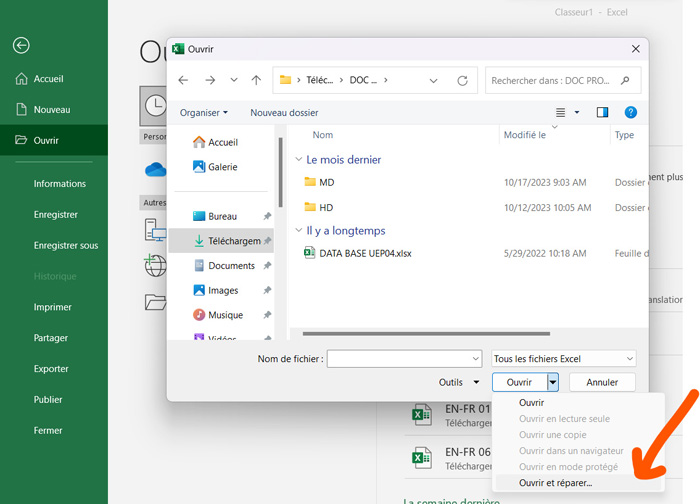Open the Organiser menu
Screen dimensions: 700x504
[x=204, y=113]
